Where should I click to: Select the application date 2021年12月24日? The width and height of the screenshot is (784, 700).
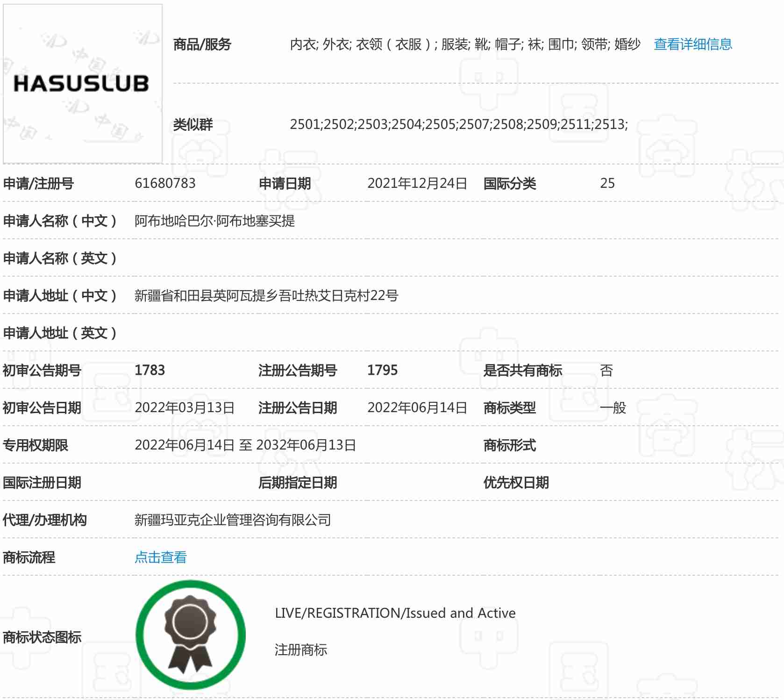coord(417,183)
